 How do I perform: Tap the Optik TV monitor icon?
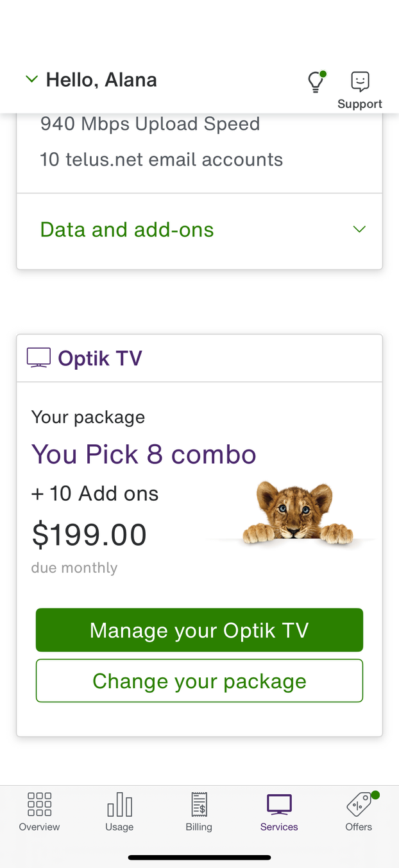[x=38, y=358]
